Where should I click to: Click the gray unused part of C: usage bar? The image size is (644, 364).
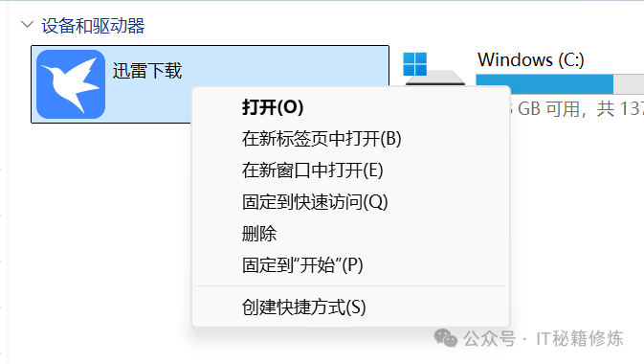click(x=629, y=83)
